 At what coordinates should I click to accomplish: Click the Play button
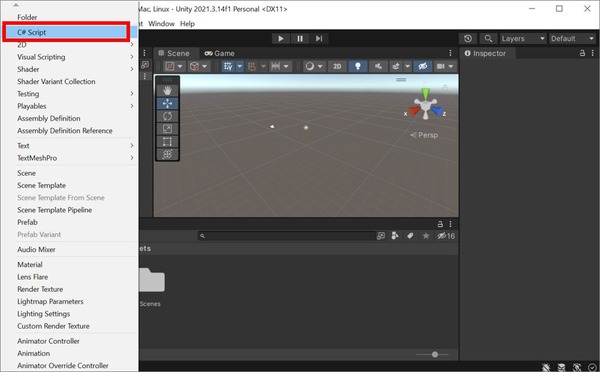coord(281,38)
